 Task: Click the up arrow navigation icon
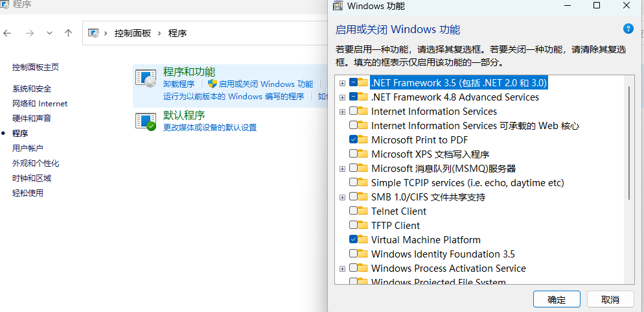click(68, 33)
